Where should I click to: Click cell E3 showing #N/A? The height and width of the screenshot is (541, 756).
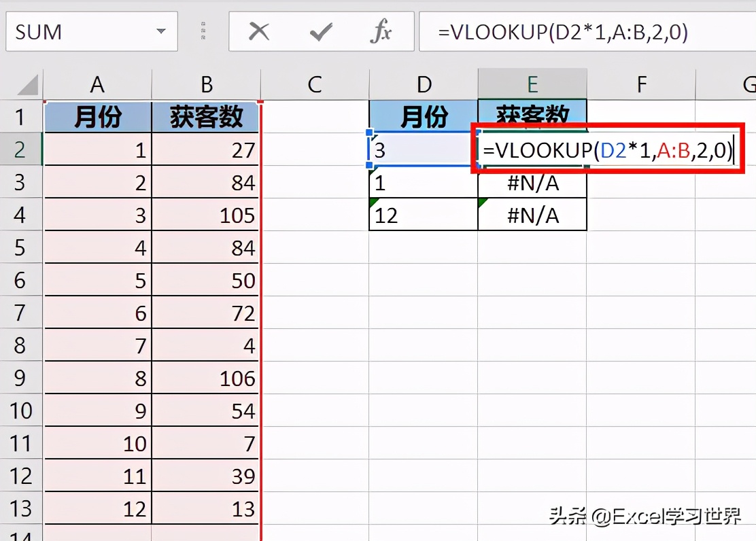pyautogui.click(x=532, y=181)
